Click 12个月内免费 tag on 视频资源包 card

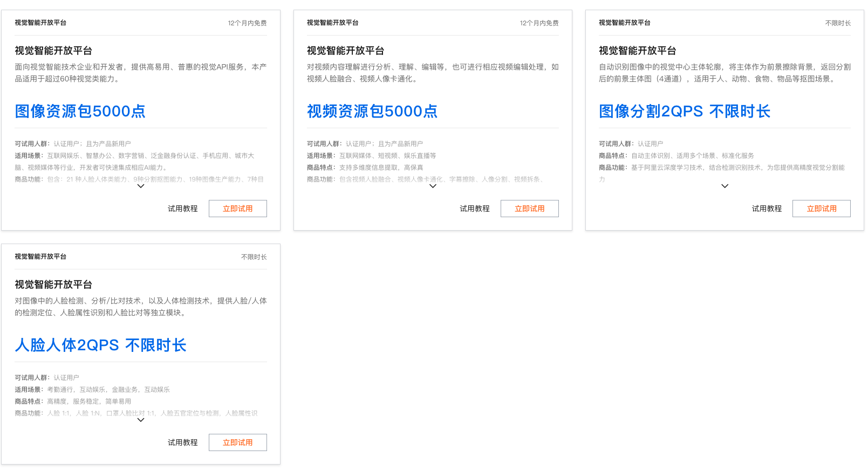pos(539,23)
